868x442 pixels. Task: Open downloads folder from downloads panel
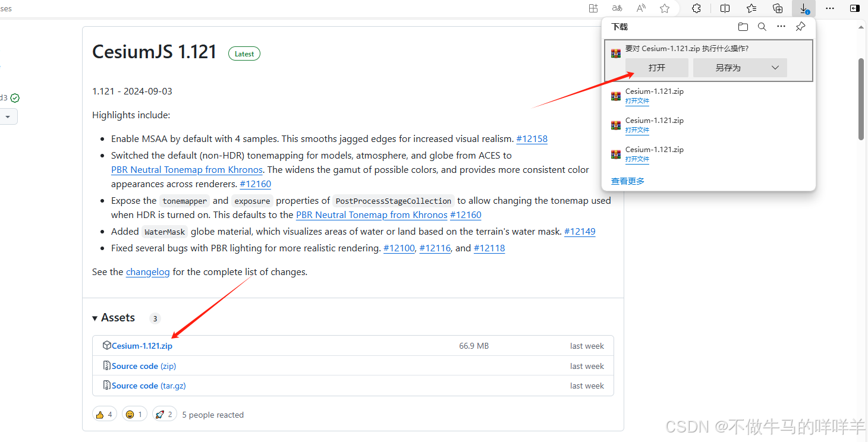coord(743,27)
